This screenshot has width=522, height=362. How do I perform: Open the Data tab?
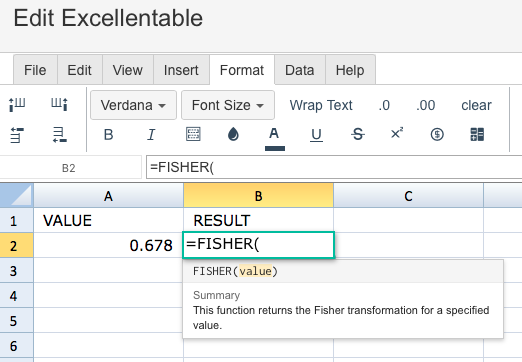[x=300, y=70]
